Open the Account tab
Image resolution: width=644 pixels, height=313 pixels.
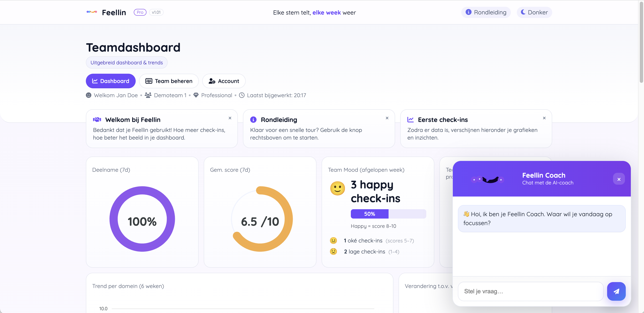point(224,81)
